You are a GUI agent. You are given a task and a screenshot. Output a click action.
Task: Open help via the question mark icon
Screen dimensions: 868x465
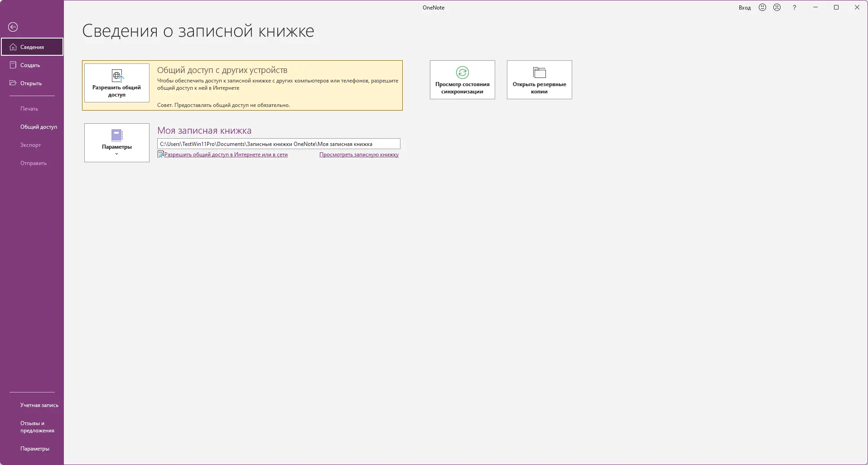tap(794, 8)
